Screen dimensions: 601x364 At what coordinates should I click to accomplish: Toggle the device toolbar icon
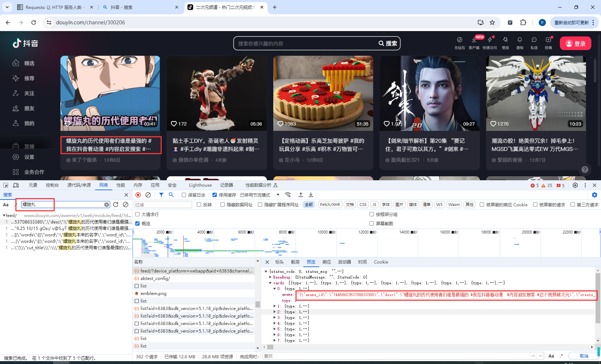click(16, 185)
